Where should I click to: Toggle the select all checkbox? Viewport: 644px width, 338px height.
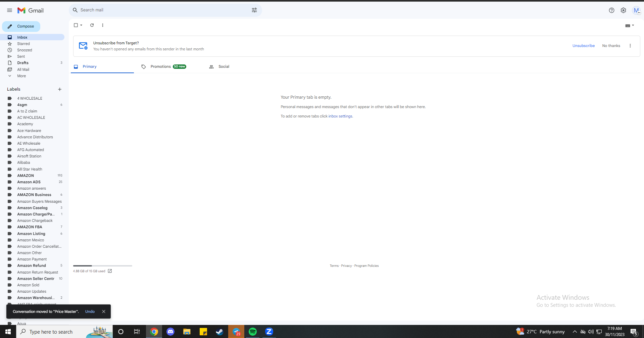76,25
